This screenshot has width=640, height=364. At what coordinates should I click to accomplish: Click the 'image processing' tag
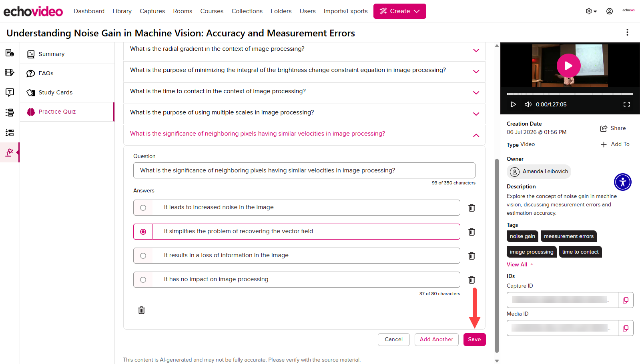coord(532,252)
